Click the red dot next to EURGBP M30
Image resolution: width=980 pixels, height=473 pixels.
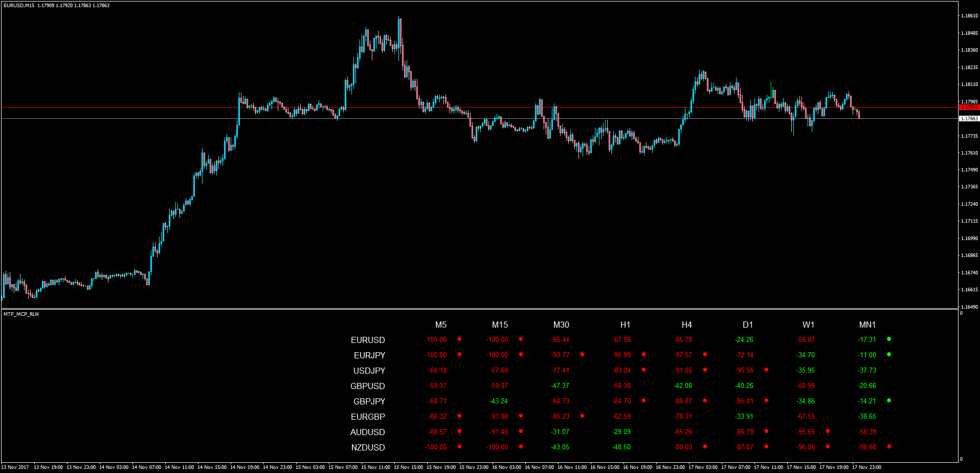coord(582,416)
